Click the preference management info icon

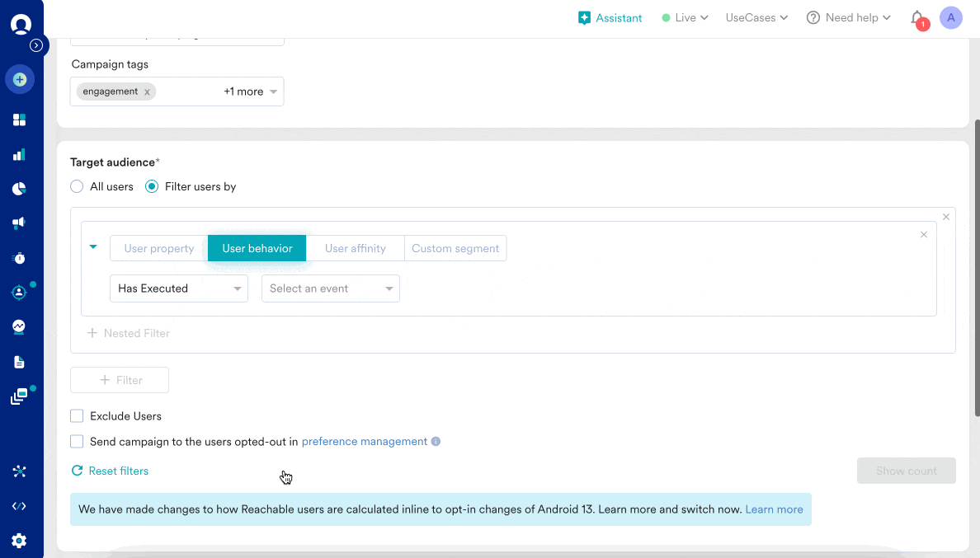point(436,441)
